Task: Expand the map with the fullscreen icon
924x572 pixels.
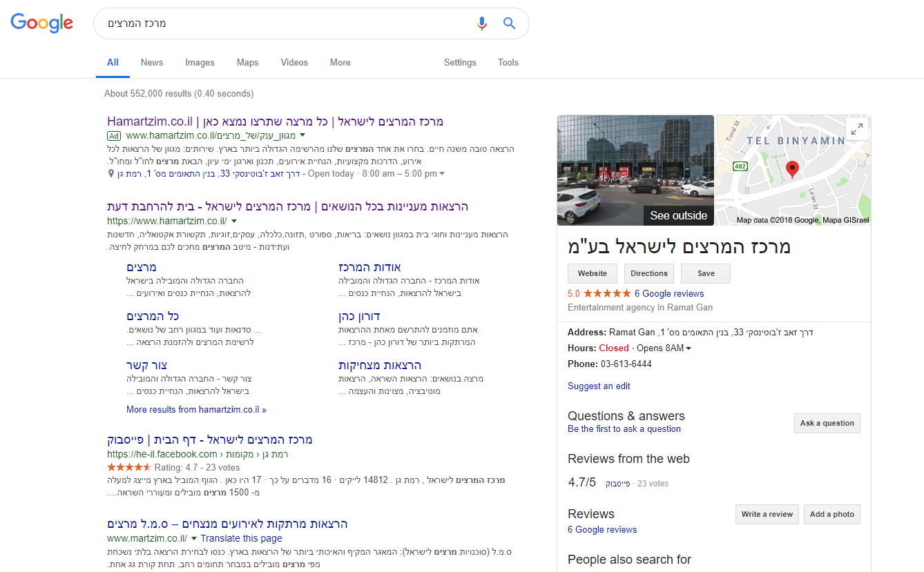Action: 856,129
